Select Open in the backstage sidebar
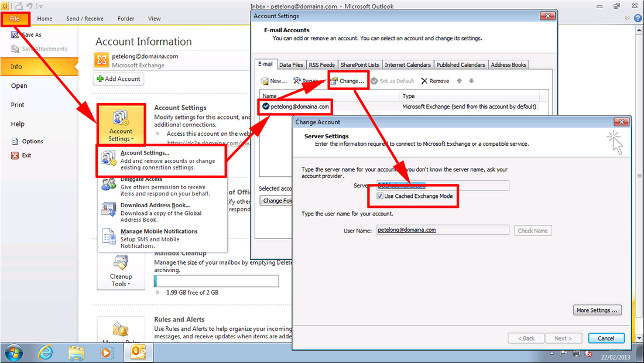This screenshot has width=644, height=363. [x=19, y=86]
